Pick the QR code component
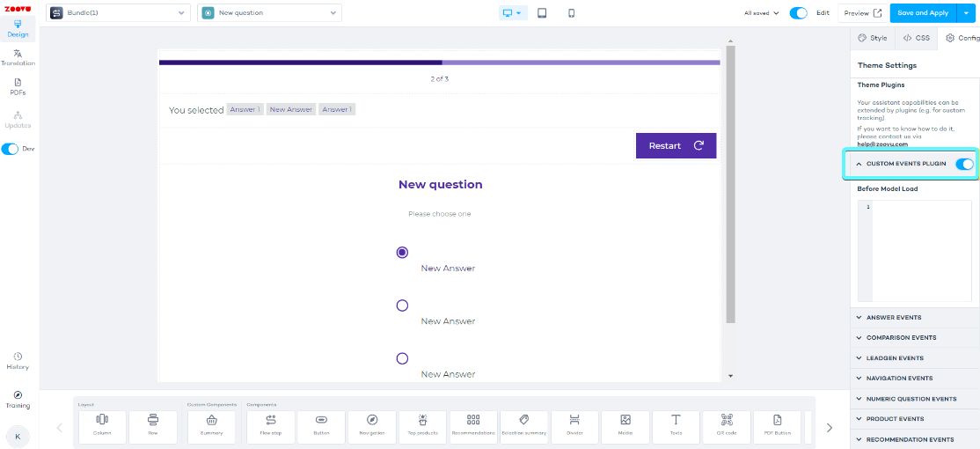 pyautogui.click(x=727, y=426)
